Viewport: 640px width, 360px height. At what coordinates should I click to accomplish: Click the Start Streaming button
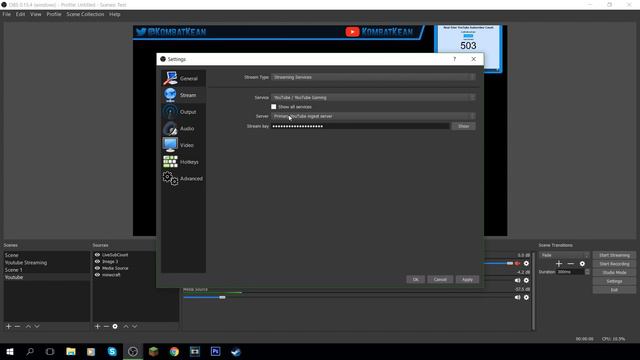[614, 255]
